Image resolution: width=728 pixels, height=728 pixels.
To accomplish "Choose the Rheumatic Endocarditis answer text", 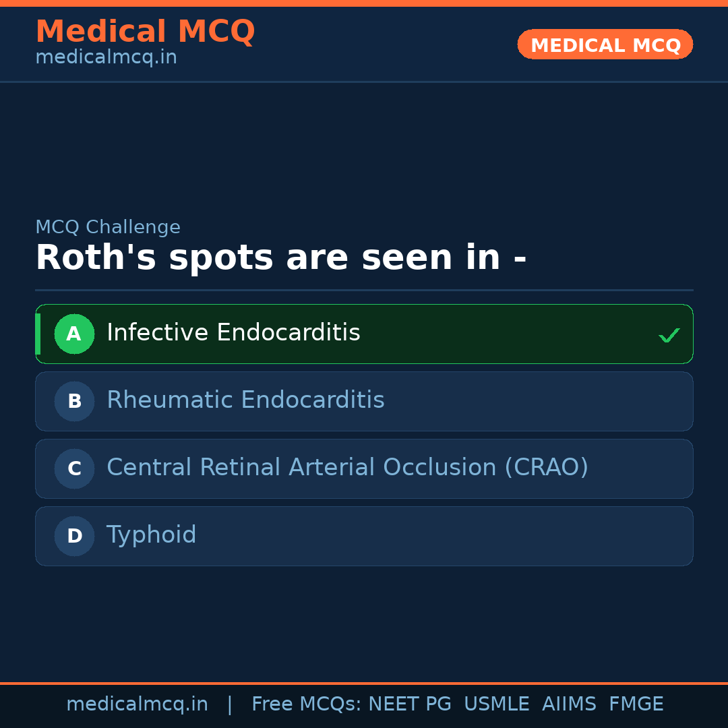I will (x=245, y=400).
